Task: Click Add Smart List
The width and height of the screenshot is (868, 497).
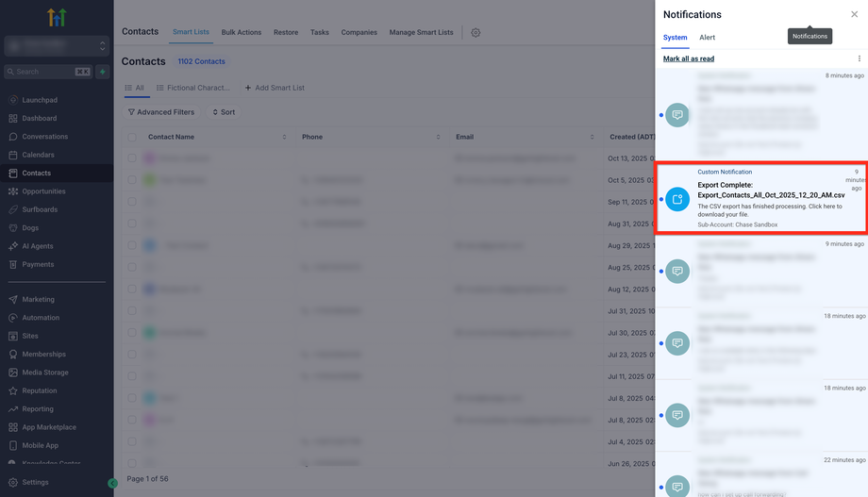Action: coord(275,88)
